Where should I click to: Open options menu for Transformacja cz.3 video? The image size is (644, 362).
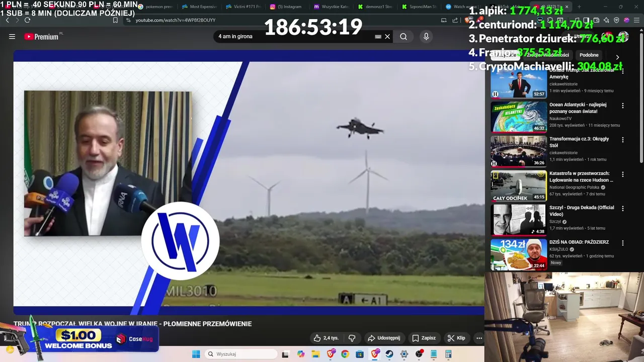click(623, 140)
